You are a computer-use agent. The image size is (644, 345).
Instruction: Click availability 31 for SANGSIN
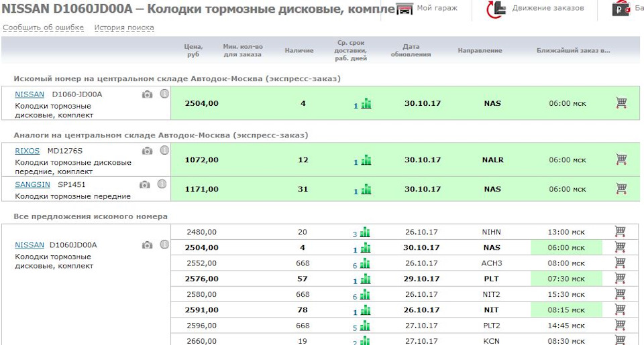click(303, 189)
